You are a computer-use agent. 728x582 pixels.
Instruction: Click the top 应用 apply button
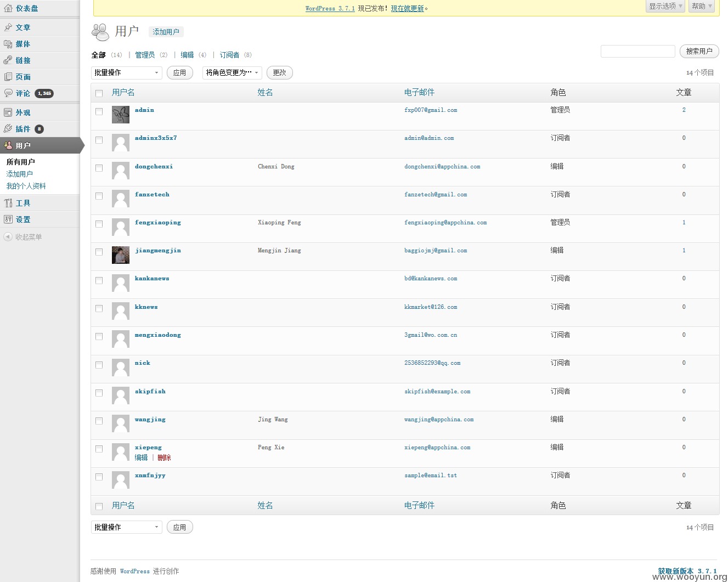(179, 72)
